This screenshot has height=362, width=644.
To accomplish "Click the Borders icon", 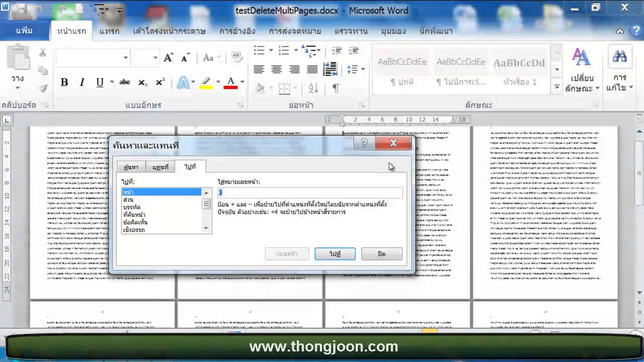I will (x=284, y=88).
